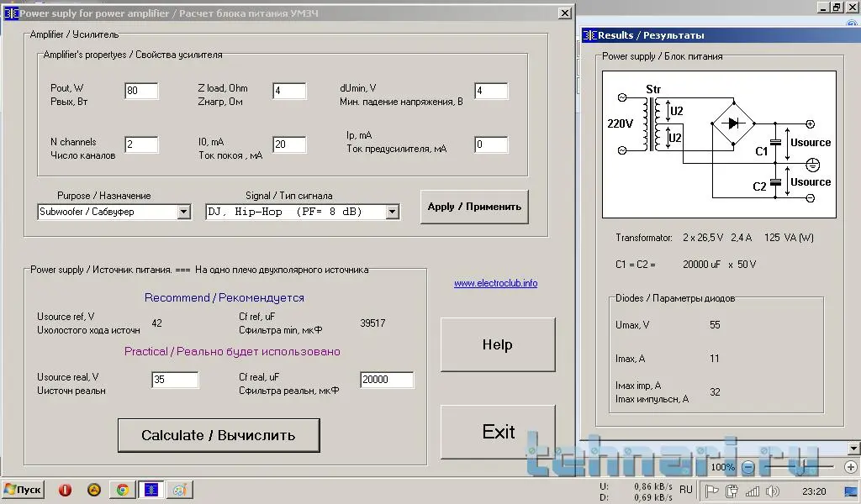
Task: Click the power supply schematic diagram
Action: pyautogui.click(x=719, y=144)
